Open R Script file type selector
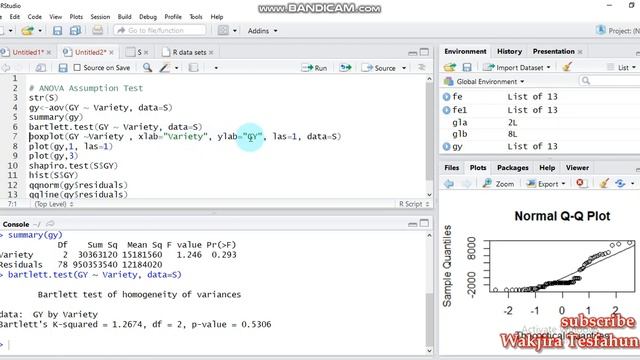The image size is (640, 360). (414, 204)
